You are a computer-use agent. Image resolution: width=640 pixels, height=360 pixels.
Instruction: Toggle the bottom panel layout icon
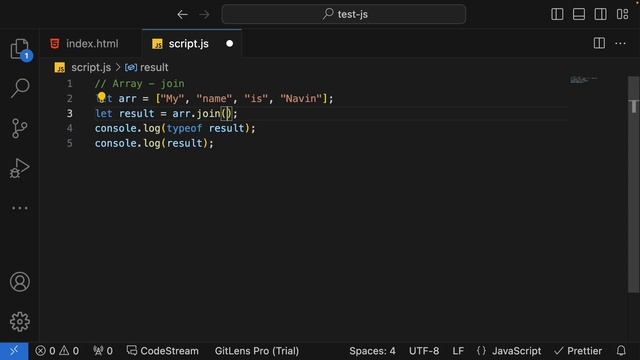579,14
